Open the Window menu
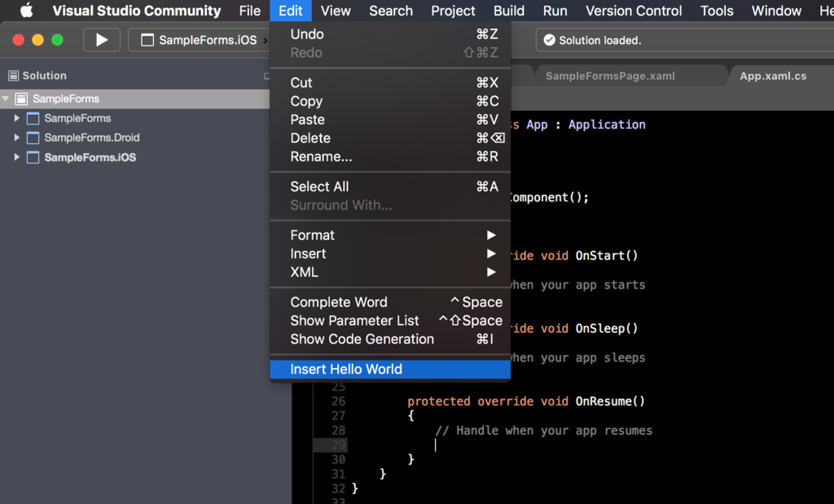 coord(776,11)
